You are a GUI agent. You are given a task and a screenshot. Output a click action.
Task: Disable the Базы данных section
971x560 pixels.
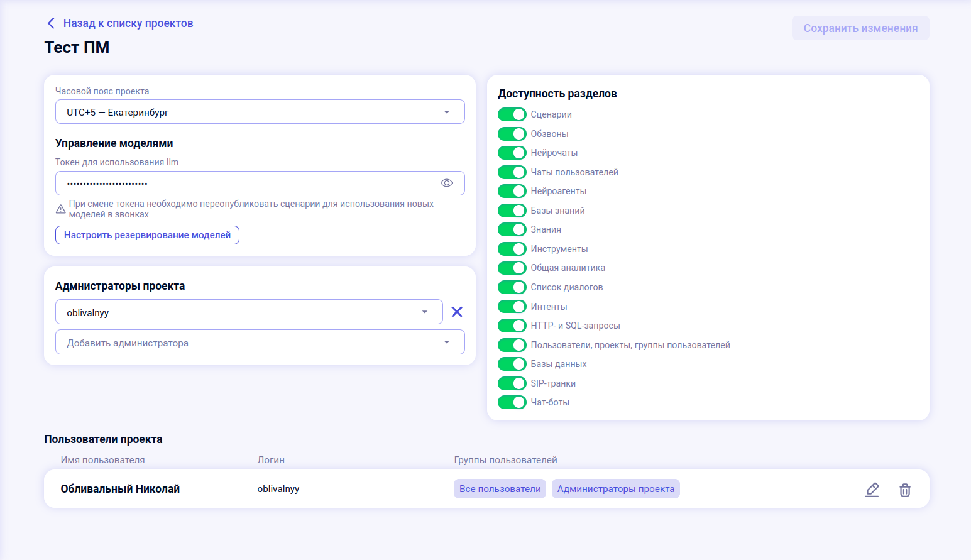coord(512,364)
